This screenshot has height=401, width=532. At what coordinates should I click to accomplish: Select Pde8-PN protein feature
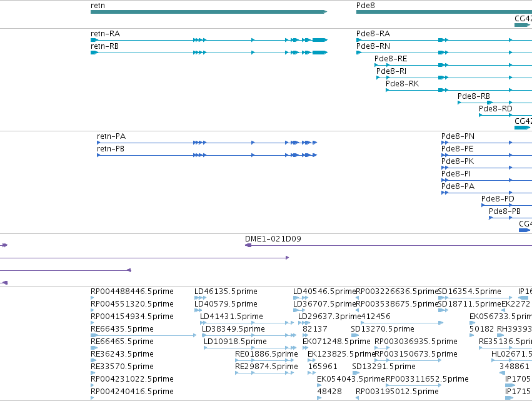pos(486,143)
